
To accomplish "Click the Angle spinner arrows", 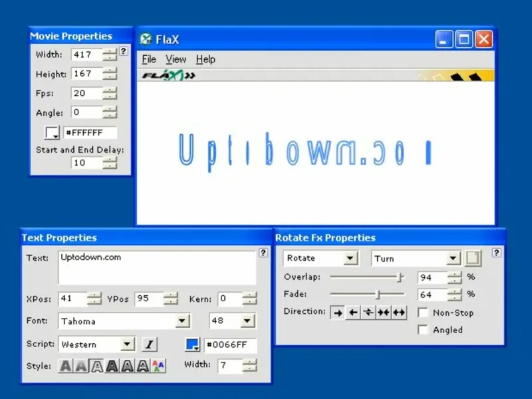I will pyautogui.click(x=110, y=112).
